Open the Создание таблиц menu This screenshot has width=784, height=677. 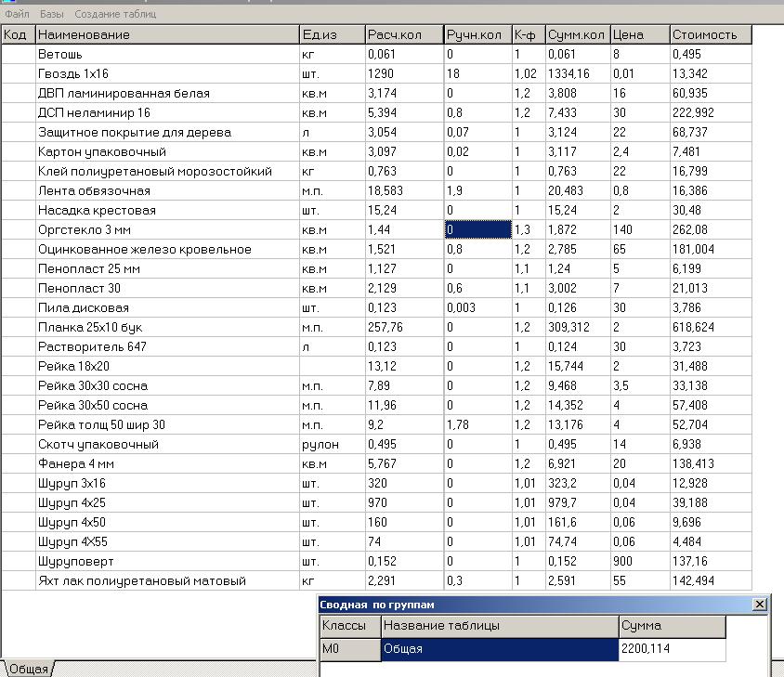coord(115,14)
